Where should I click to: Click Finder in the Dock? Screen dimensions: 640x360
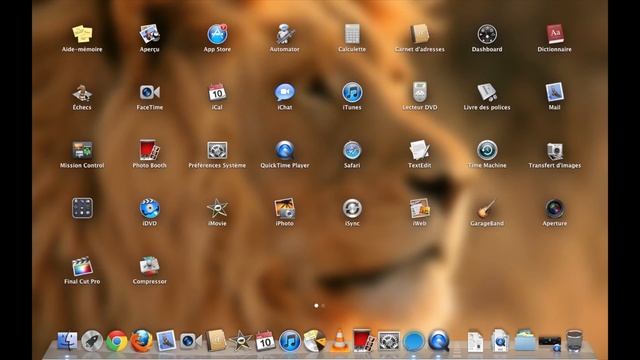[67, 341]
